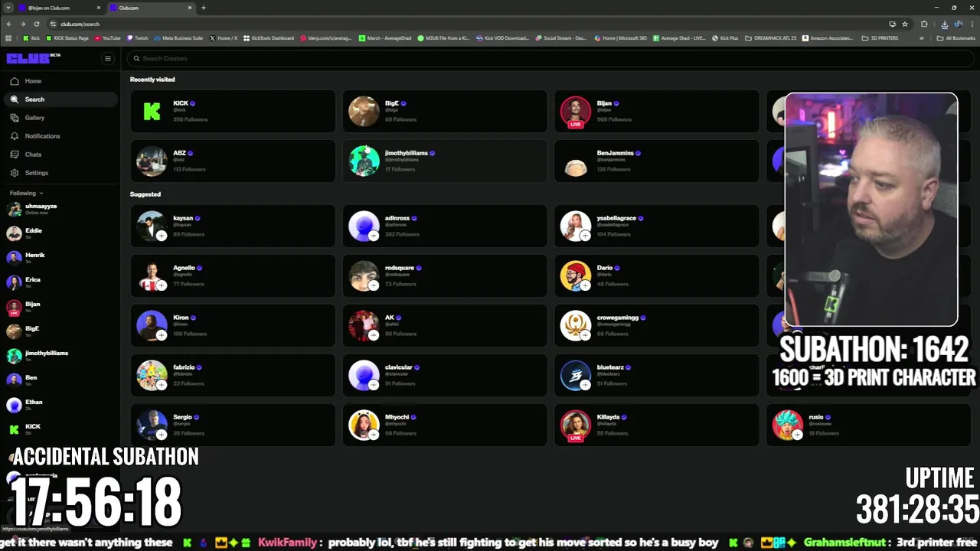Follow Mhyochi with the plus icon

pyautogui.click(x=374, y=435)
